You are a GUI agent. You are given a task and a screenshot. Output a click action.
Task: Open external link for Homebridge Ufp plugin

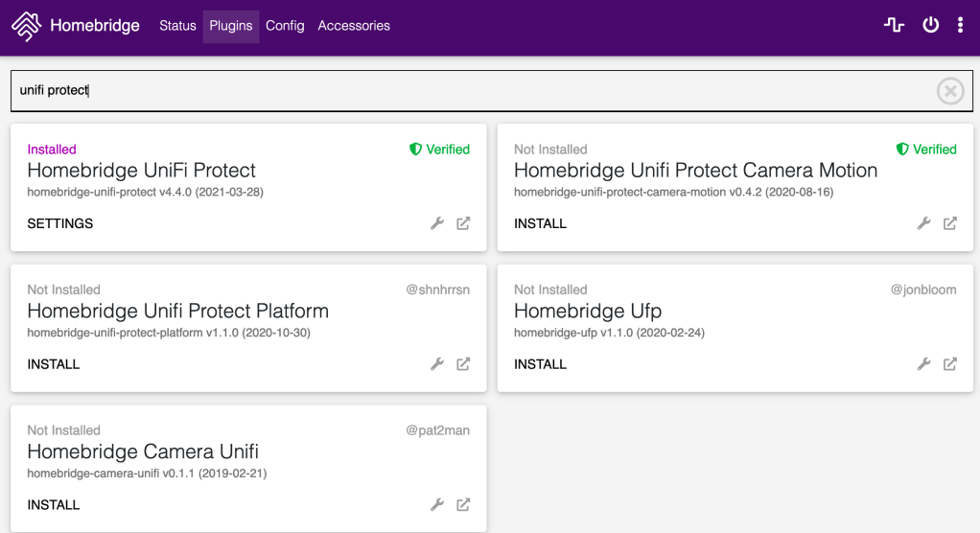tap(950, 364)
